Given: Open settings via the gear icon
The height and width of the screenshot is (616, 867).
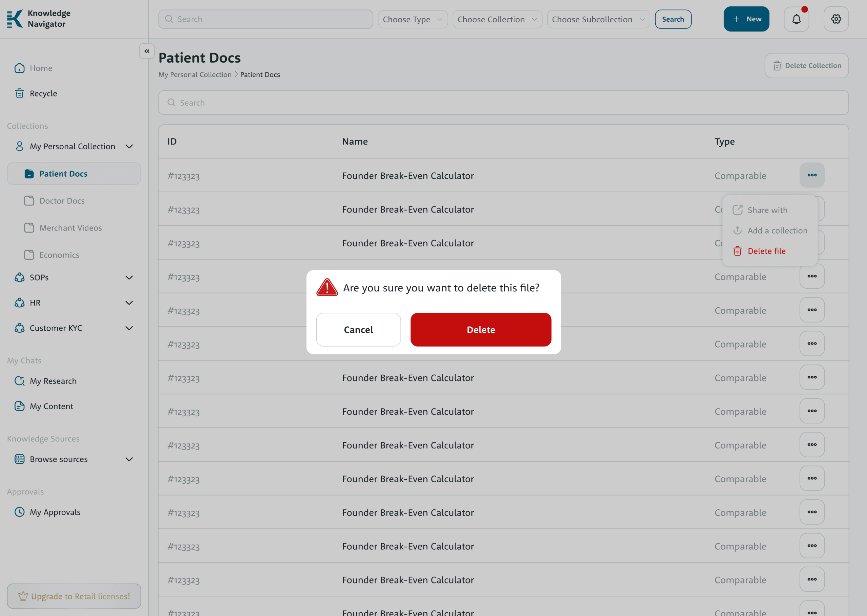Looking at the screenshot, I should (836, 19).
